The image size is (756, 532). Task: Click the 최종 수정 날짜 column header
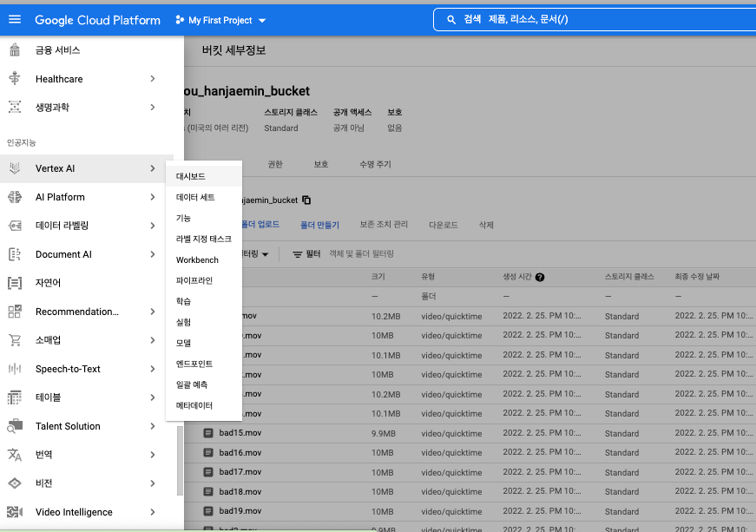pos(697,277)
